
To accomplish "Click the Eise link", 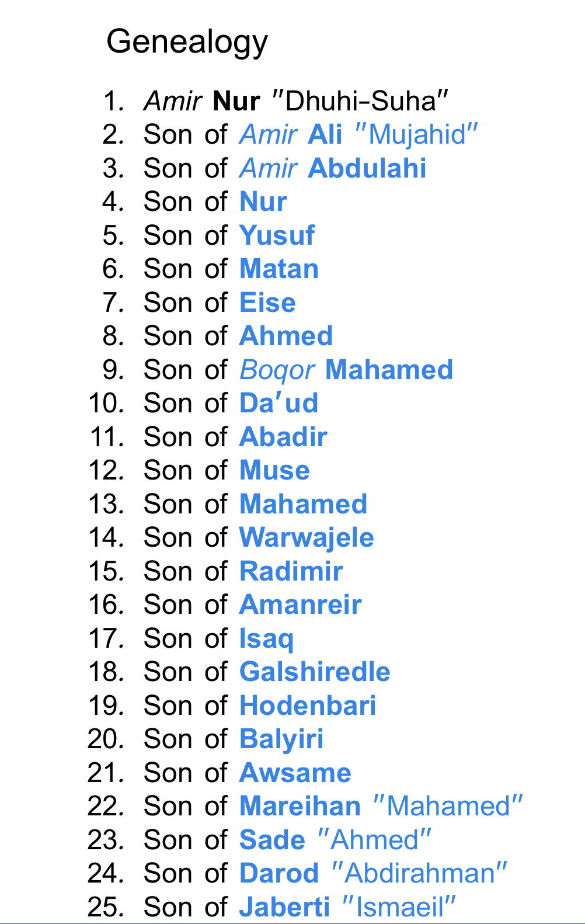I will point(267,303).
